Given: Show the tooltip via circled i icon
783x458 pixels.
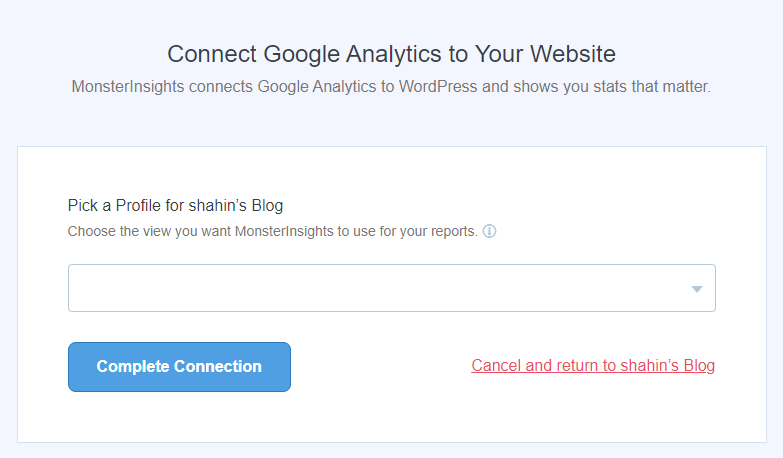Looking at the screenshot, I should tap(489, 231).
